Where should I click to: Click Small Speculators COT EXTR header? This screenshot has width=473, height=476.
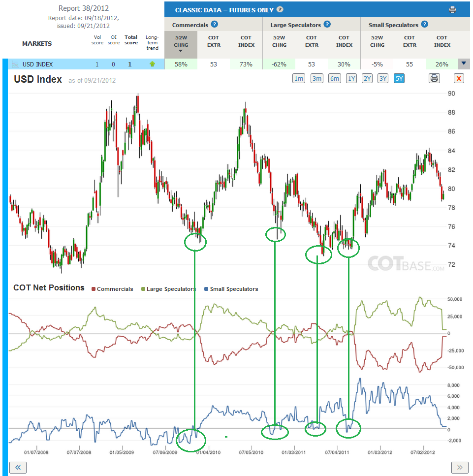click(x=410, y=41)
